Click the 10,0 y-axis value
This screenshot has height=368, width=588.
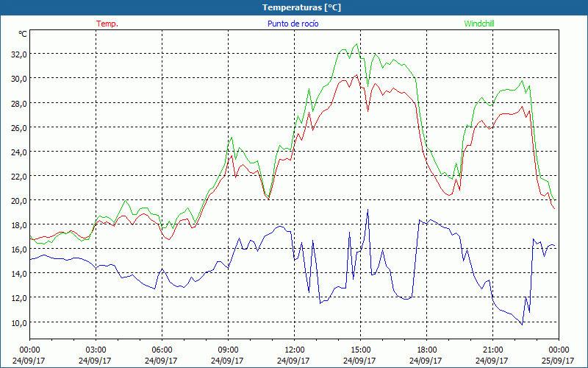[x=19, y=322]
